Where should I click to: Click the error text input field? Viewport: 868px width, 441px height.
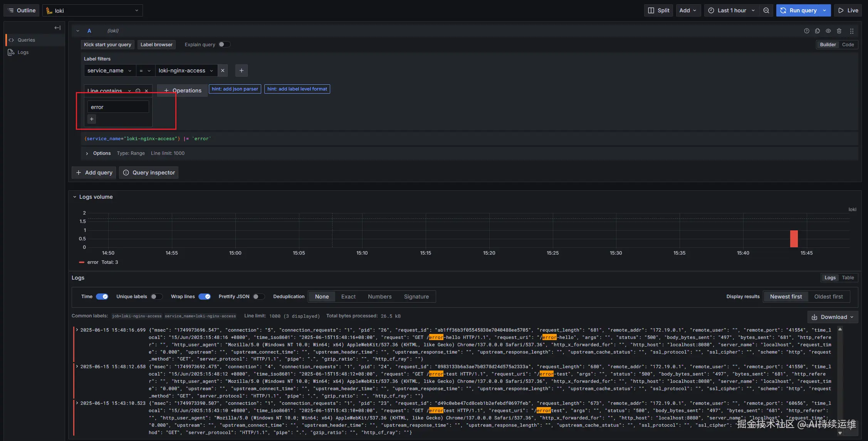118,107
